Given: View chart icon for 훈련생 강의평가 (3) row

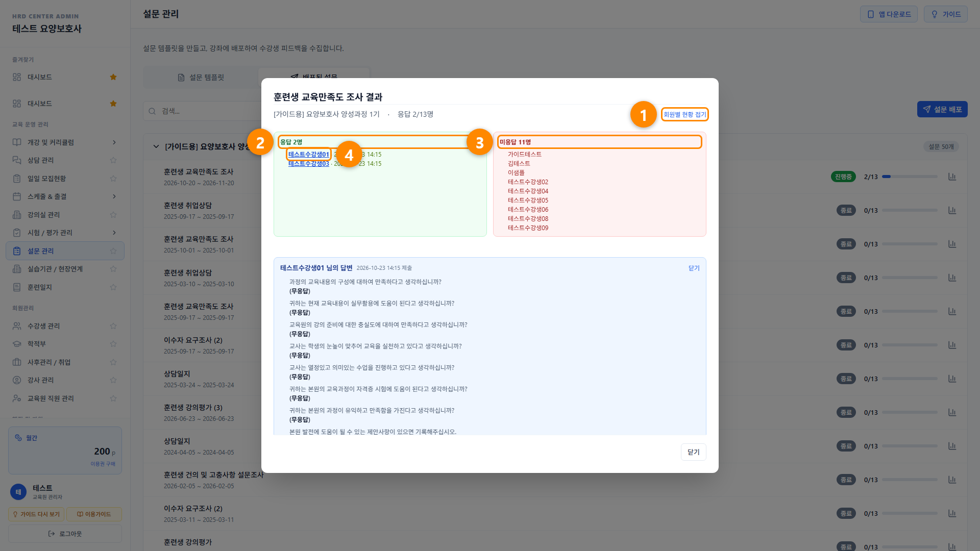Looking at the screenshot, I should (x=952, y=412).
